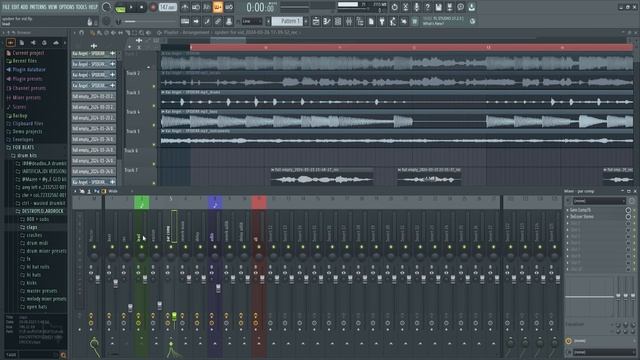
Task: Select the playlist zoom tool
Action: pyautogui.click(x=141, y=33)
